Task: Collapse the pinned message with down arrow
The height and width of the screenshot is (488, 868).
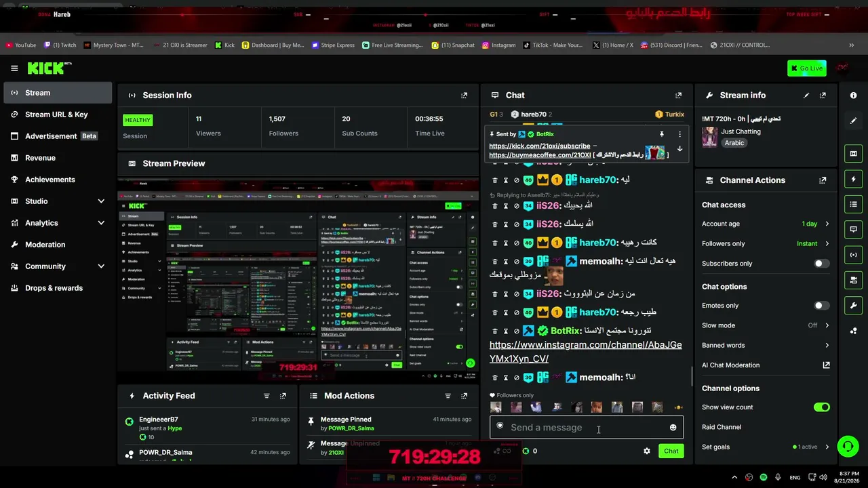Action: pos(679,149)
